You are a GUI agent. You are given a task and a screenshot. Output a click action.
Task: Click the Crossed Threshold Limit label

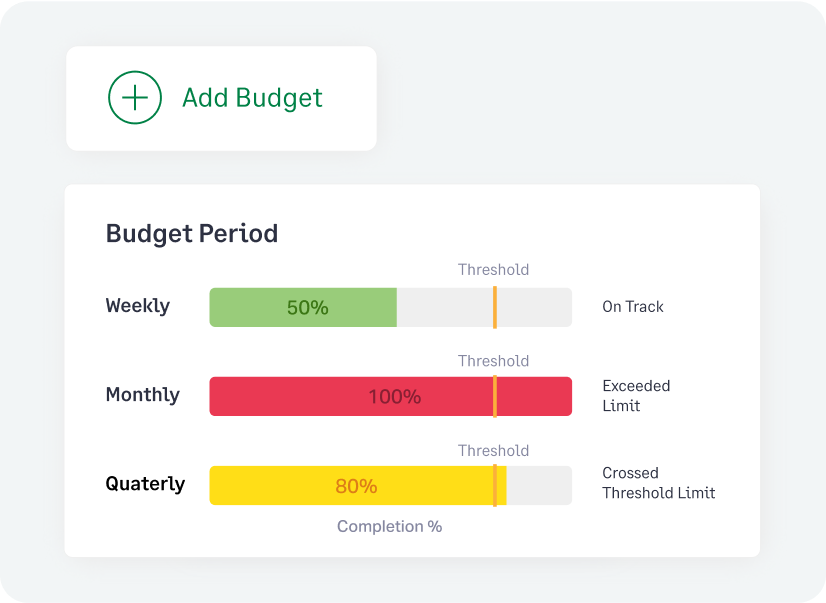pos(658,483)
